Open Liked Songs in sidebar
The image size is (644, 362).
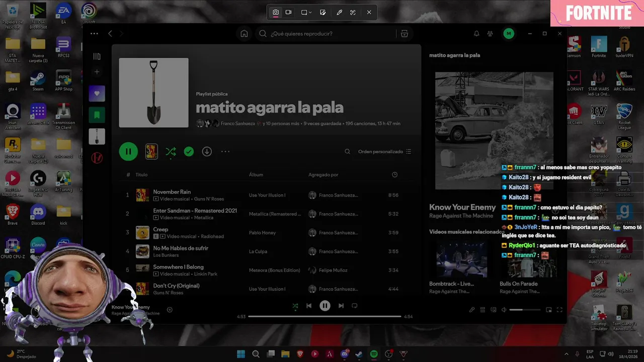97,94
